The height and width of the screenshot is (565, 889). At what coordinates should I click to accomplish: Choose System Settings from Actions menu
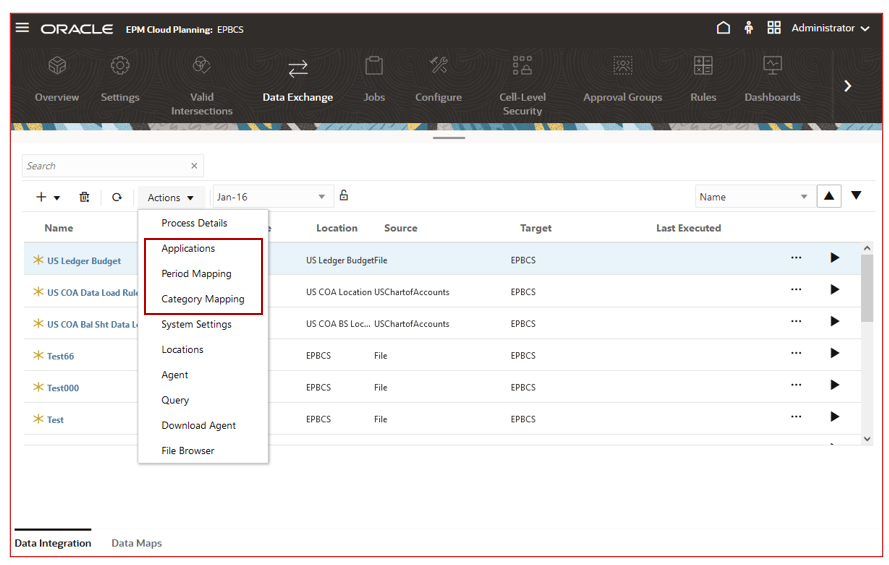coord(196,325)
